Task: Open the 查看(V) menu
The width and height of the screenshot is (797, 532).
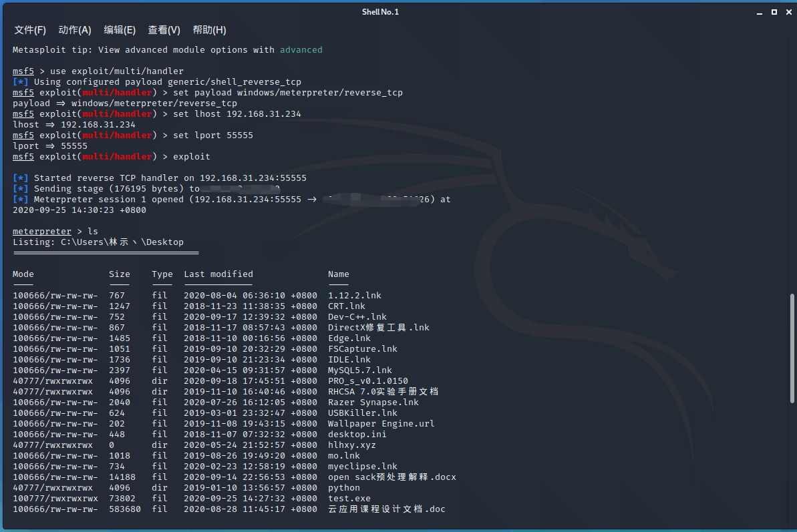Action: pyautogui.click(x=164, y=30)
